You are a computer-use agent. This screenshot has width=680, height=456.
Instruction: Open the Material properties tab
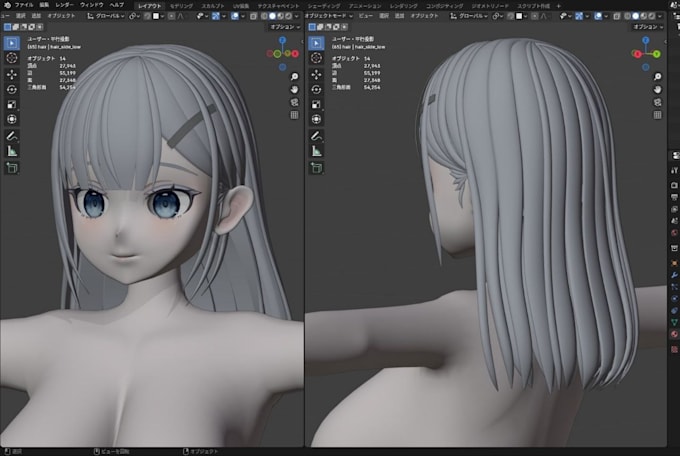tap(674, 334)
